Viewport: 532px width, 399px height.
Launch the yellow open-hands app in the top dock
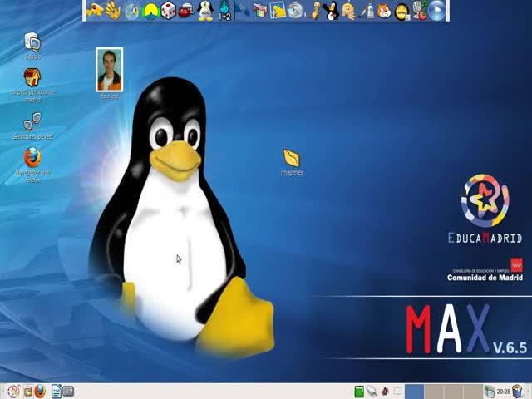113,10
